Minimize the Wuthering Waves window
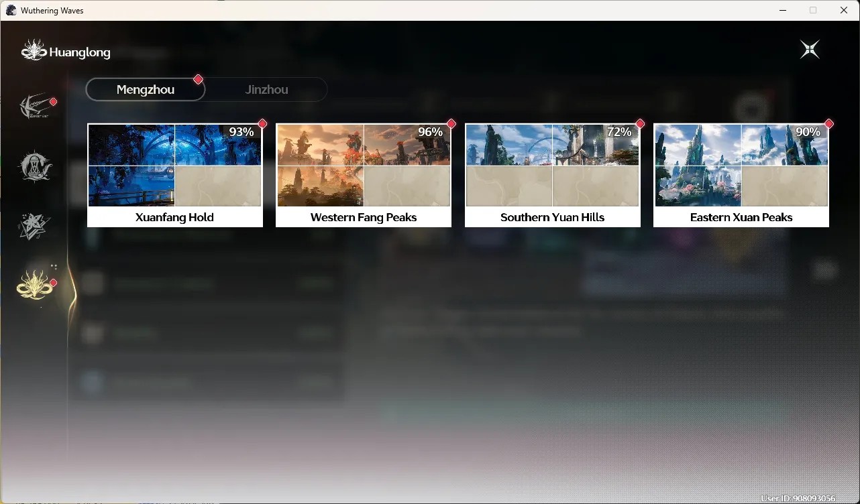 [x=783, y=10]
